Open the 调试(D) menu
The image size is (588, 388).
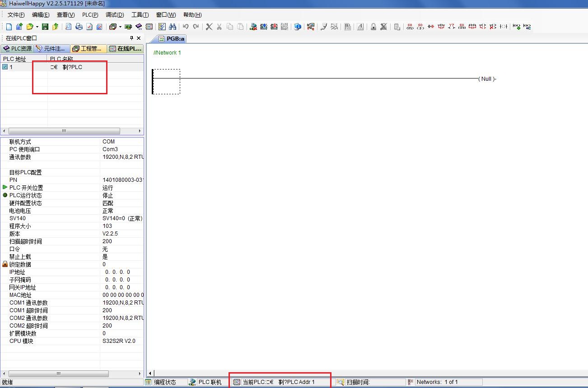point(115,15)
